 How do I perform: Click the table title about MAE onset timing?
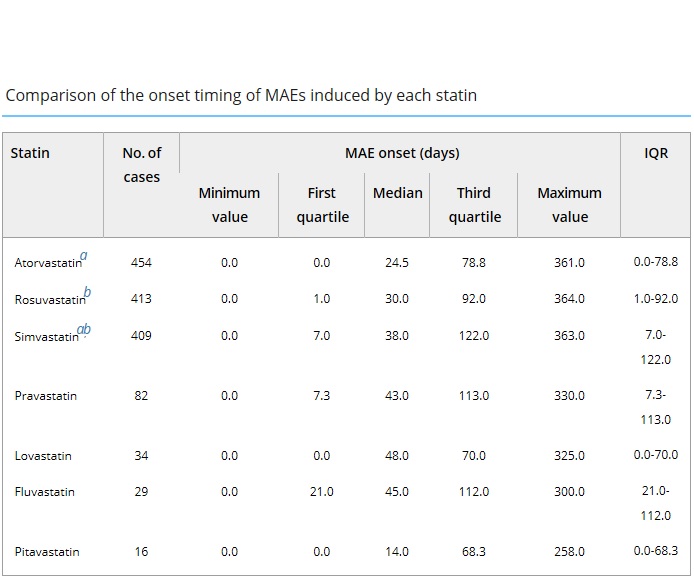coord(241,95)
